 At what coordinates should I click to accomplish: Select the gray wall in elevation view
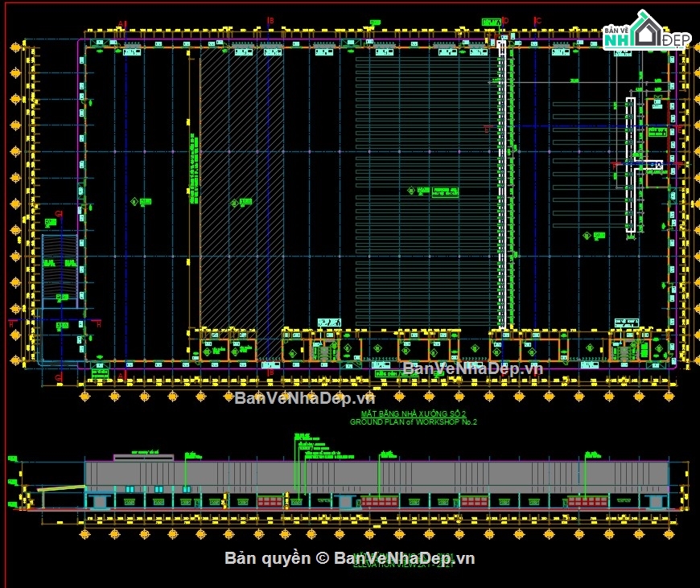tap(377, 473)
